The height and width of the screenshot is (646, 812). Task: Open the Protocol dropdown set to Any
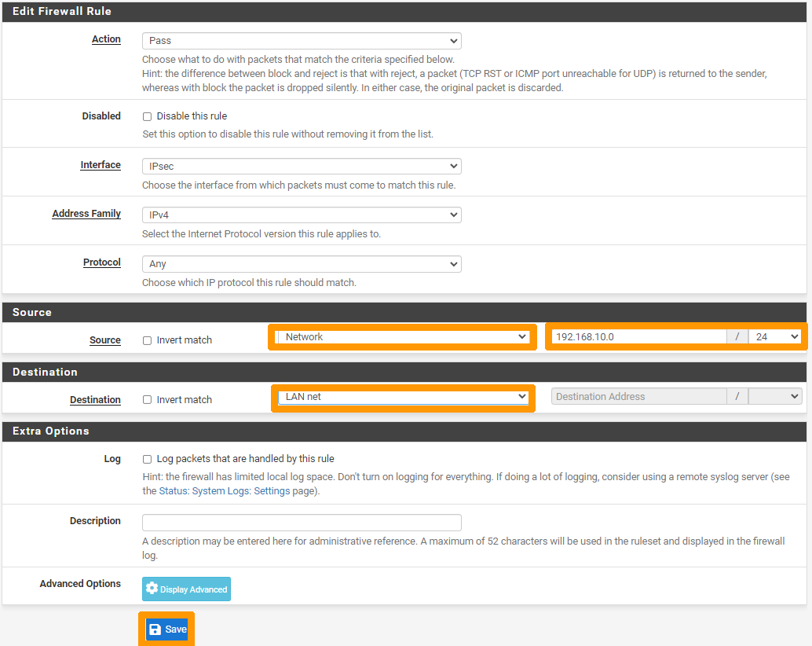tap(302, 264)
